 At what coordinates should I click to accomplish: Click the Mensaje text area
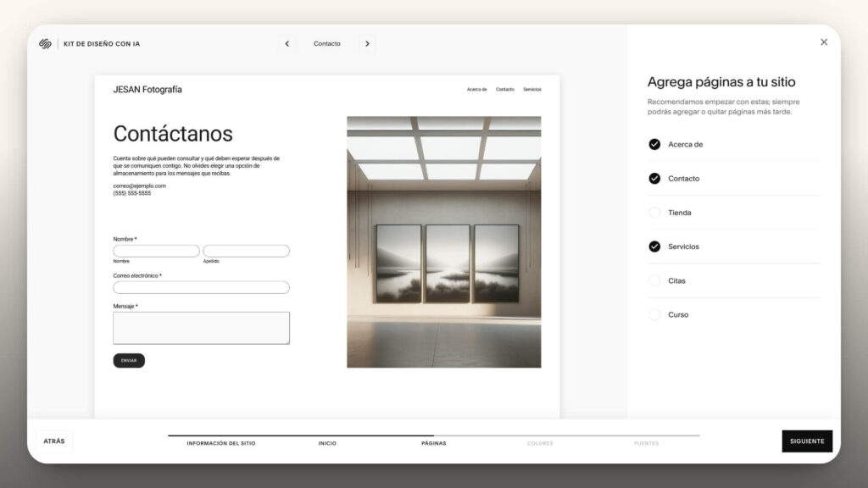click(x=201, y=328)
